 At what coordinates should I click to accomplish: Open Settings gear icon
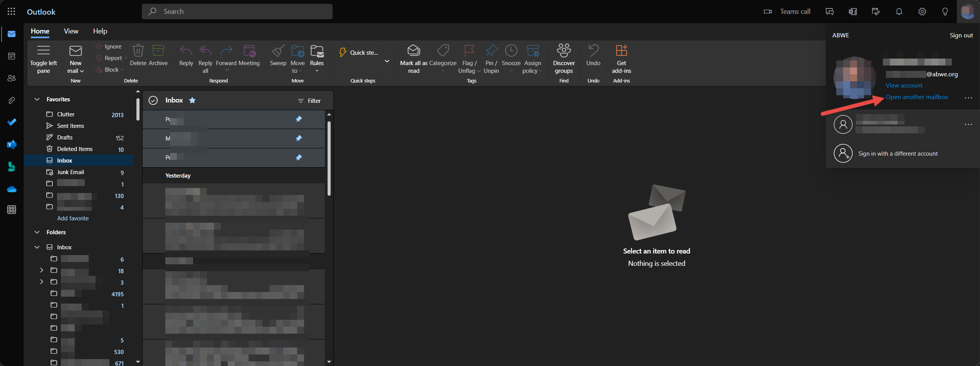[x=922, y=12]
